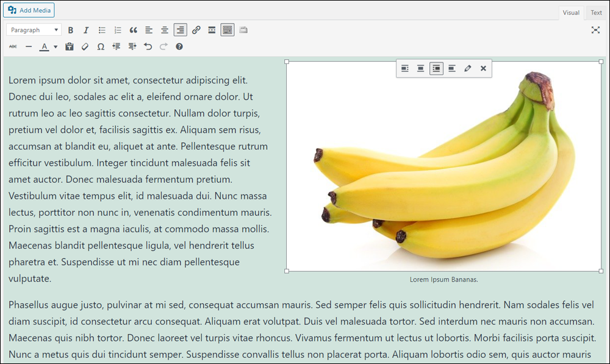Apply the text color A button

pos(45,47)
